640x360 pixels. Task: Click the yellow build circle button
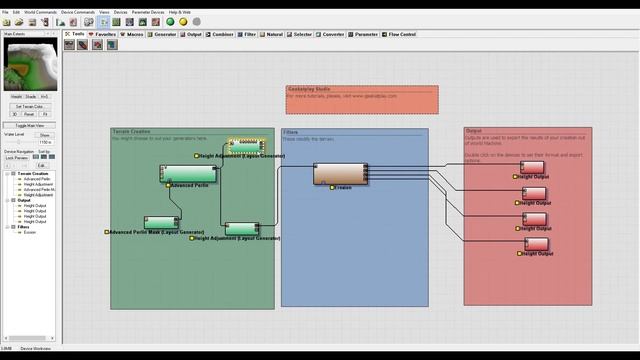tap(183, 22)
